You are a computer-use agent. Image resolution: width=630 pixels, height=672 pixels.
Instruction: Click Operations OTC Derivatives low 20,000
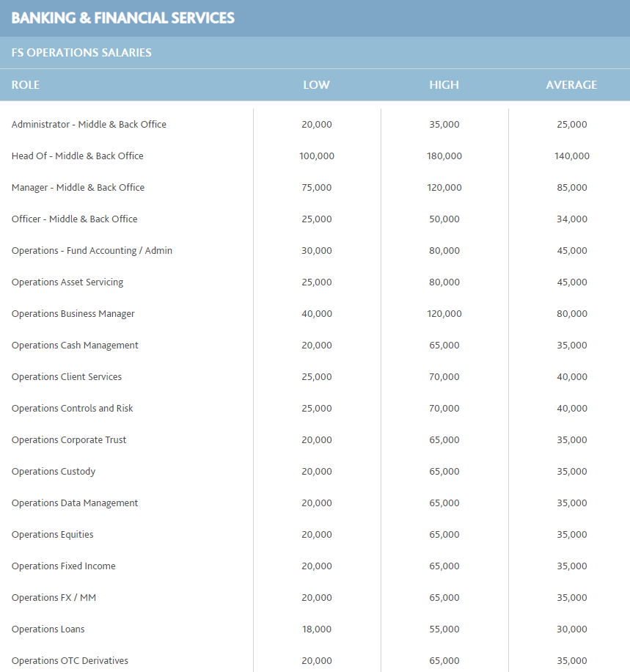click(x=317, y=660)
